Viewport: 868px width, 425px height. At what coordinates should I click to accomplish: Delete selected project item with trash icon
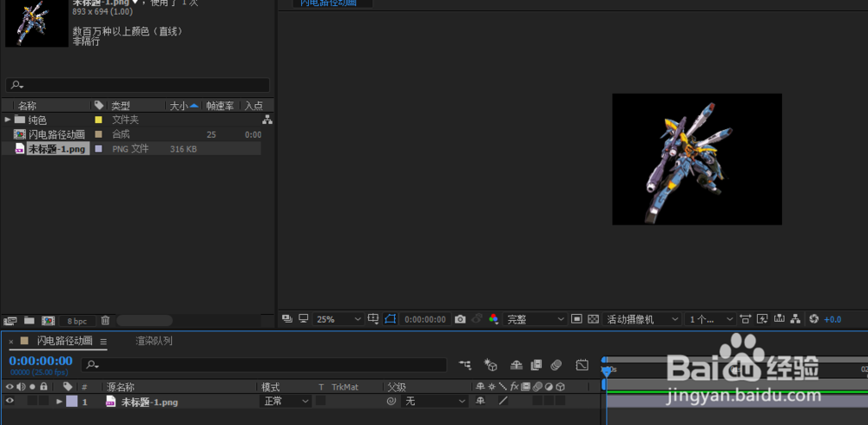coord(105,320)
